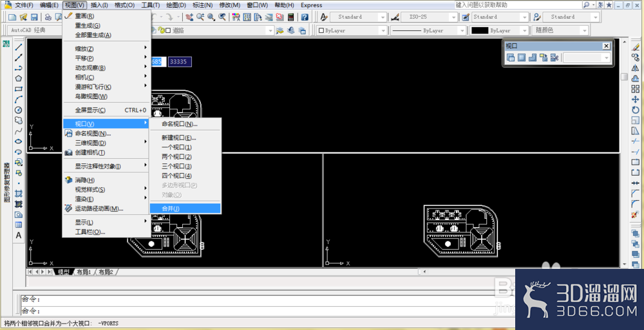Open the AutoCAD 经典 workspace dropdown
644x330 pixels.
(x=35, y=30)
